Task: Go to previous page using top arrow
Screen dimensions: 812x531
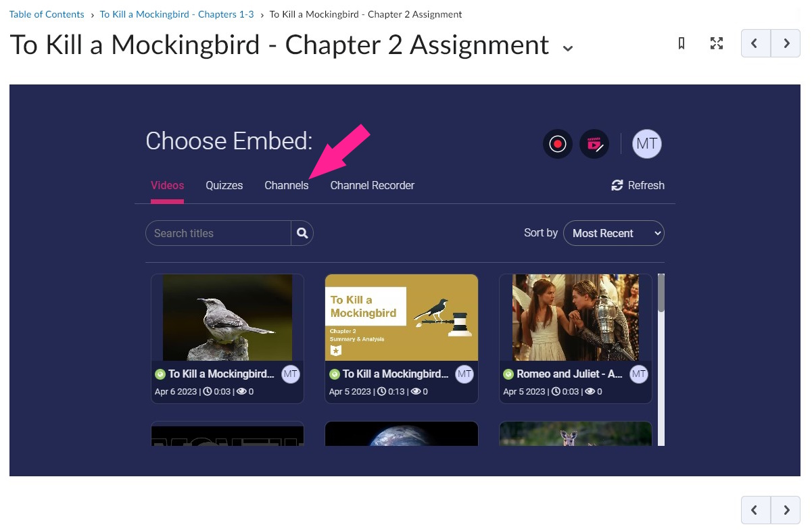Action: coord(756,43)
